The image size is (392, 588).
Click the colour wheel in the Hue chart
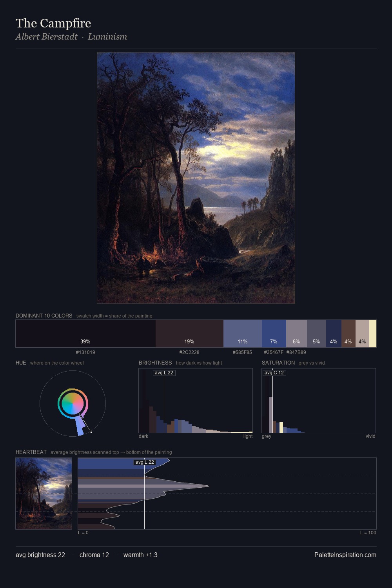click(73, 403)
